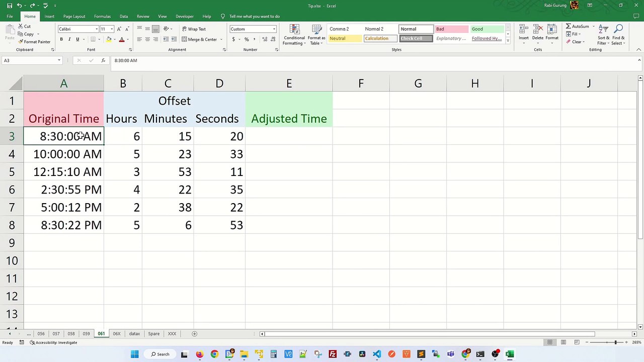Click the AutoSum sigma icon

pos(569,26)
